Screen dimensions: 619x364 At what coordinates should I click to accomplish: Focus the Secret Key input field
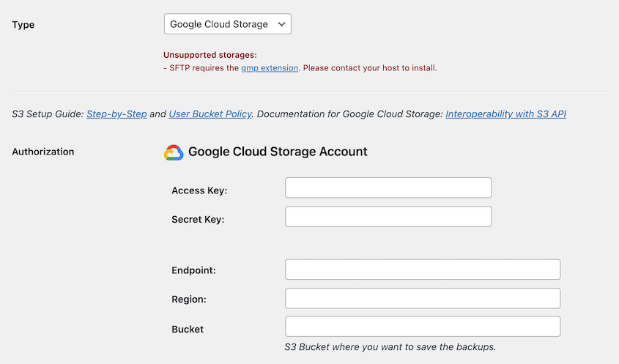(388, 217)
